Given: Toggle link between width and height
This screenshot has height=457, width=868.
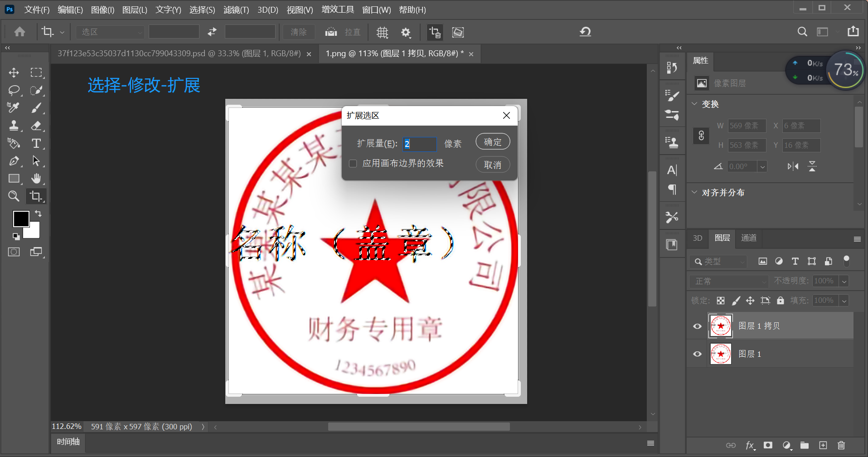Looking at the screenshot, I should tap(701, 136).
